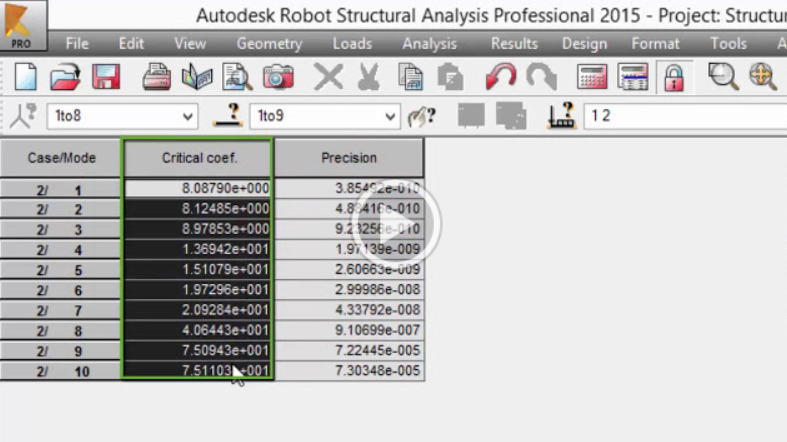Open the Results menu
Screen dimensions: 787x442
pos(514,44)
